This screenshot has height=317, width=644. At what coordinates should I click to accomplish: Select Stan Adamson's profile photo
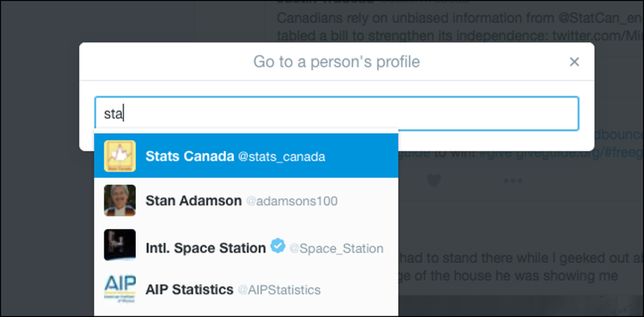pyautogui.click(x=120, y=201)
